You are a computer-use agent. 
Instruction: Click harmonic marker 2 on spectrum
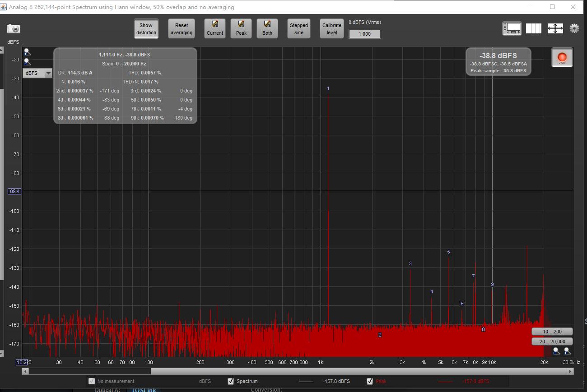pos(380,335)
